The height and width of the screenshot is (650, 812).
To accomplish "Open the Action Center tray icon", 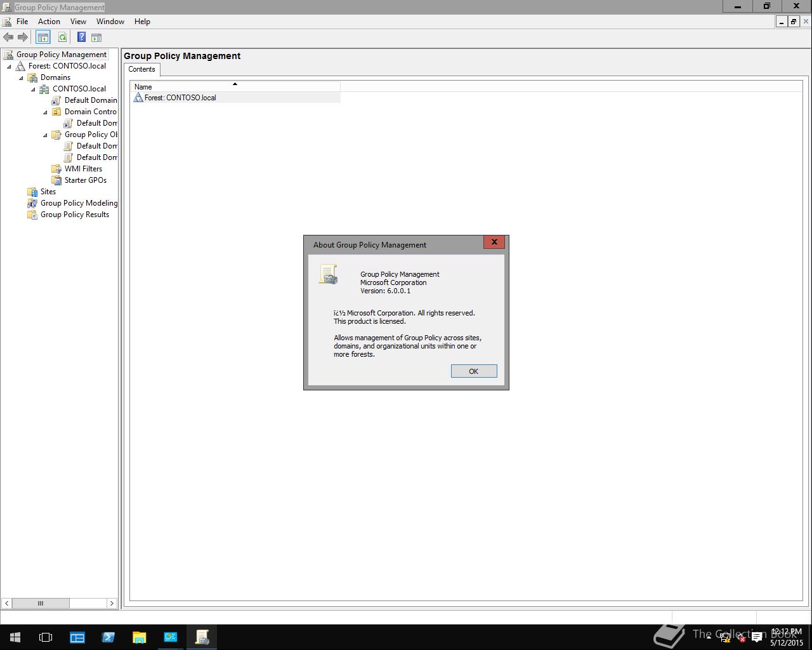I will pyautogui.click(x=757, y=638).
